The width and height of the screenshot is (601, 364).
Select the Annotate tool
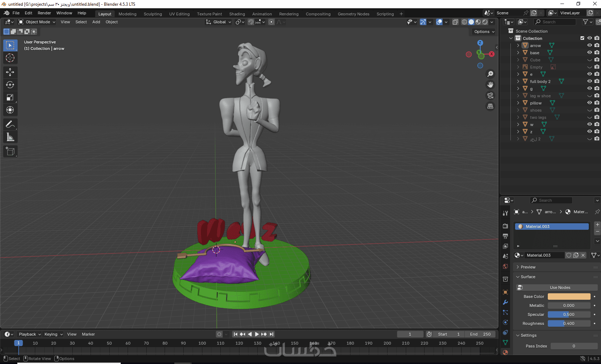point(10,124)
